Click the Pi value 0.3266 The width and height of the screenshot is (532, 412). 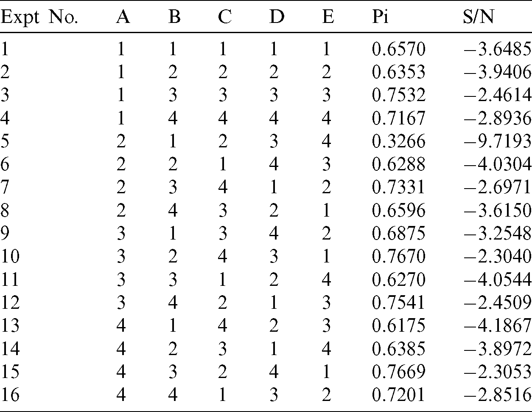(x=398, y=141)
